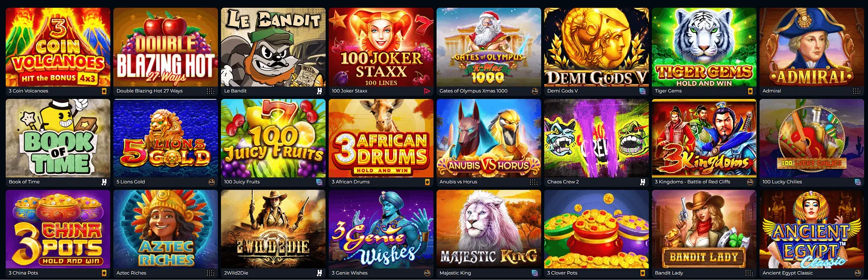Open the Tiger Gems game thumbnail
The width and height of the screenshot is (868, 280).
704,47
